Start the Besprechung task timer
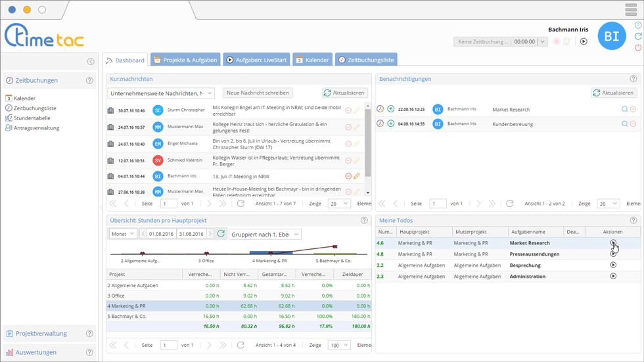 click(x=612, y=265)
